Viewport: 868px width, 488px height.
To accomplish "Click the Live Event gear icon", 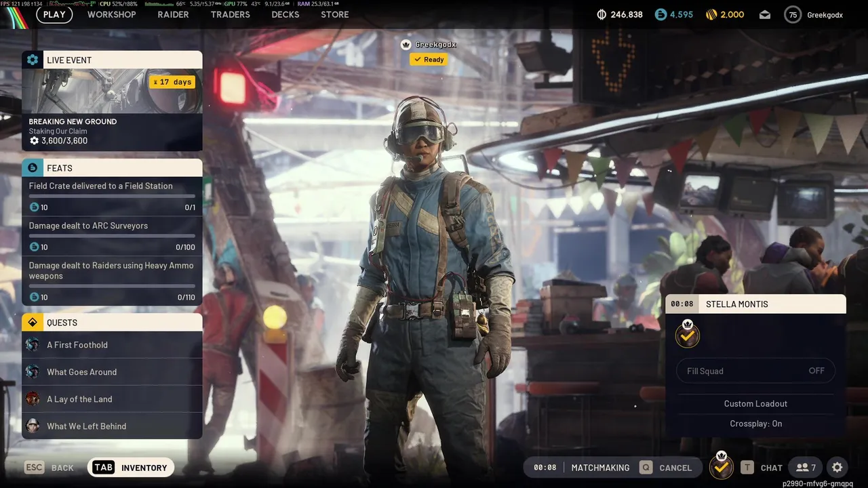I will (x=33, y=60).
